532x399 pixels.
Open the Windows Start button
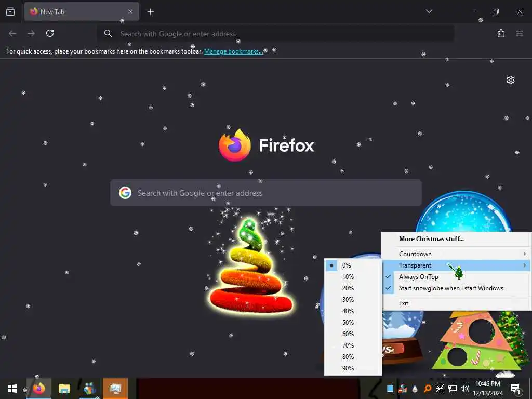[12, 389]
